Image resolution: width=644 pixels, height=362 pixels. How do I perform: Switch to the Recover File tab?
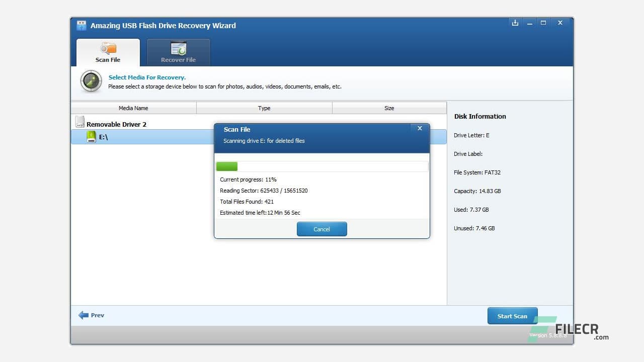(178, 52)
